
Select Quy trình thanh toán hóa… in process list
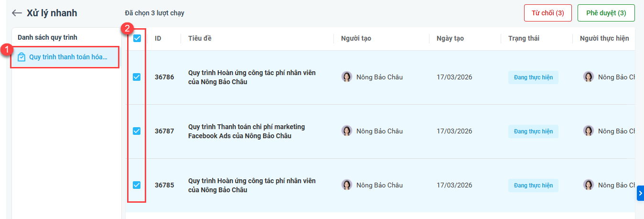coord(68,57)
